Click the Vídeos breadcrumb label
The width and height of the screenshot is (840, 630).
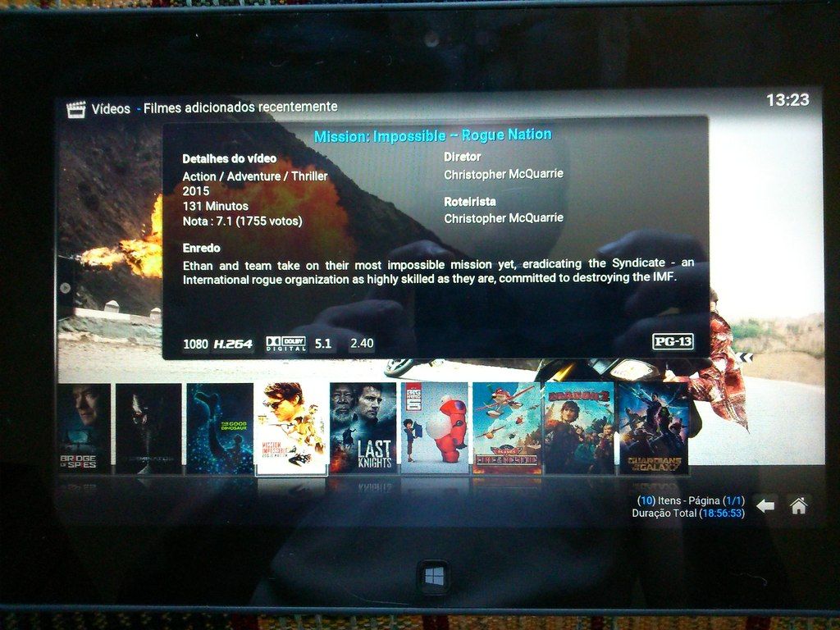[111, 109]
